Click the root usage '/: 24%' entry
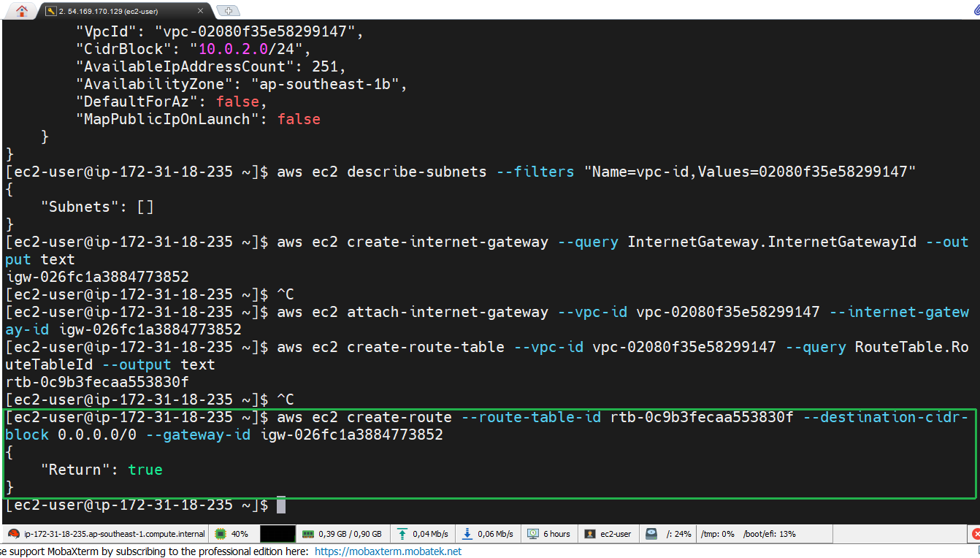Screen dimensions: 980x558 pyautogui.click(x=678, y=534)
